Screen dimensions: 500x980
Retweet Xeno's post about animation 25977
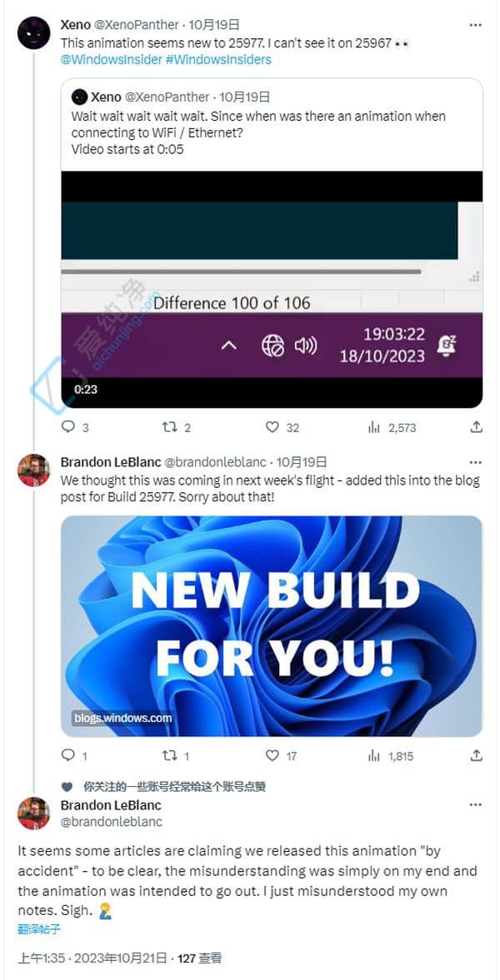coord(170,427)
